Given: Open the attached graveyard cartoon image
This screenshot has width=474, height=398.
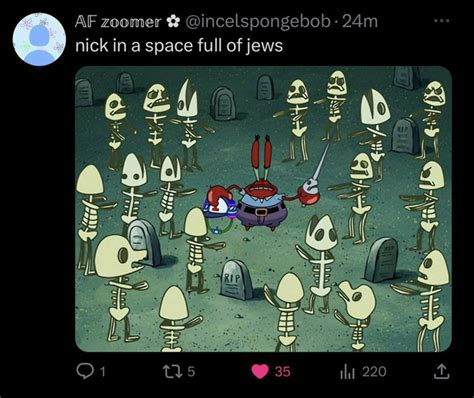Looking at the screenshot, I should pyautogui.click(x=263, y=209).
